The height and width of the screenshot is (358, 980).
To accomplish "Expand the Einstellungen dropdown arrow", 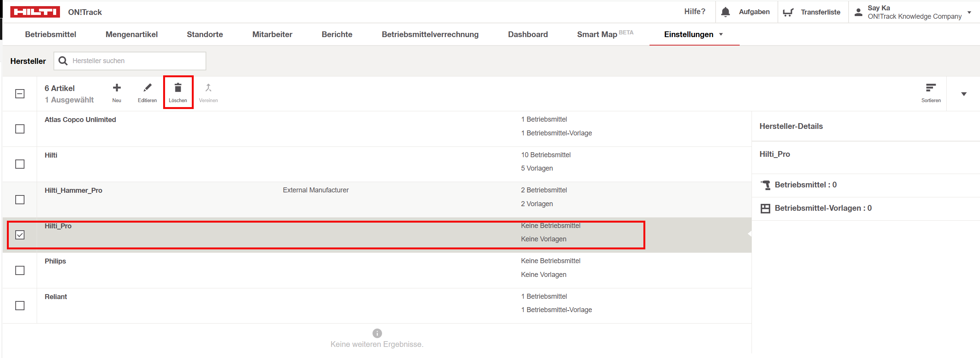I will 721,34.
